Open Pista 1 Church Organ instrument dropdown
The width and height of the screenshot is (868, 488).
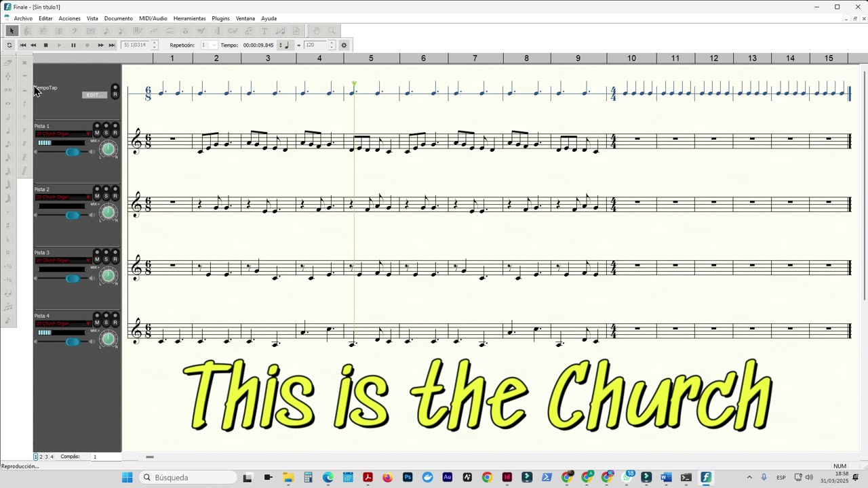pyautogui.click(x=64, y=134)
